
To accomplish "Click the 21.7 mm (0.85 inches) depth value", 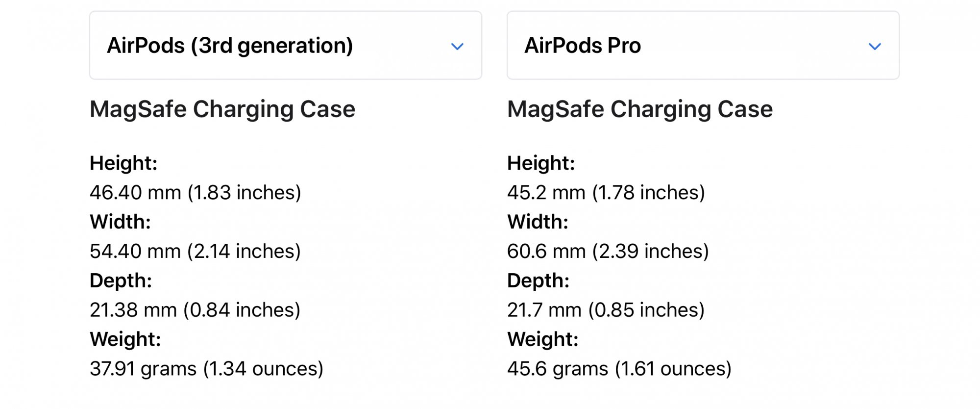I will click(606, 310).
